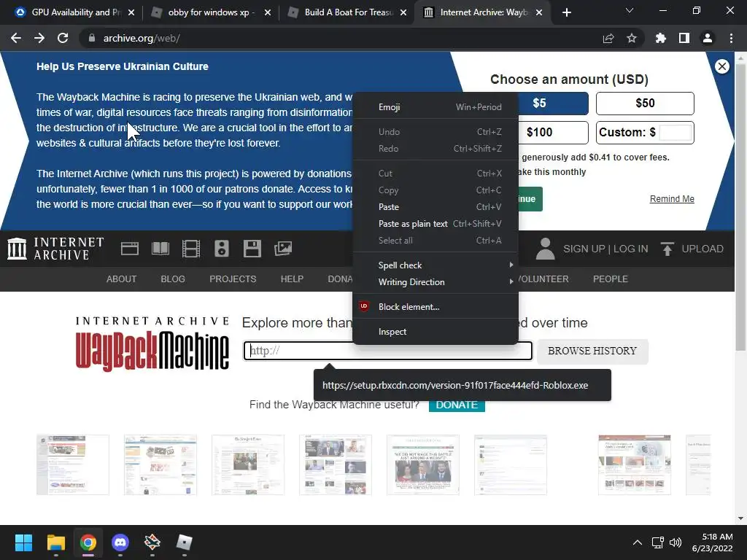Open the third archived page thumbnail
747x560 pixels.
(x=248, y=464)
